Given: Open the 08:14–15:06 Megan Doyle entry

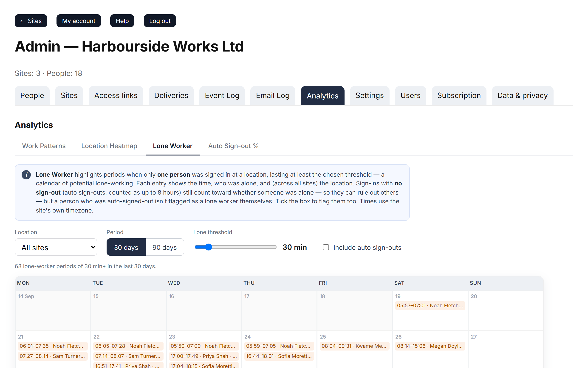Looking at the screenshot, I should (430, 346).
